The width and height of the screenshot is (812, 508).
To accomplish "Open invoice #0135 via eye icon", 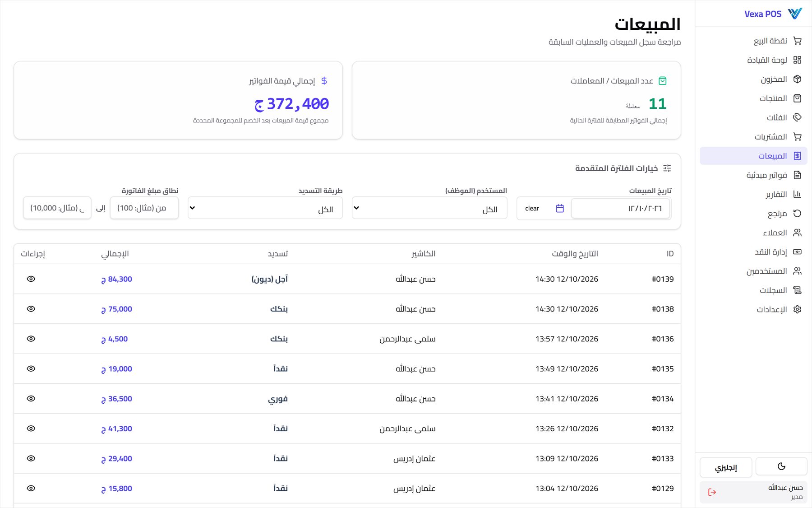I will click(31, 368).
